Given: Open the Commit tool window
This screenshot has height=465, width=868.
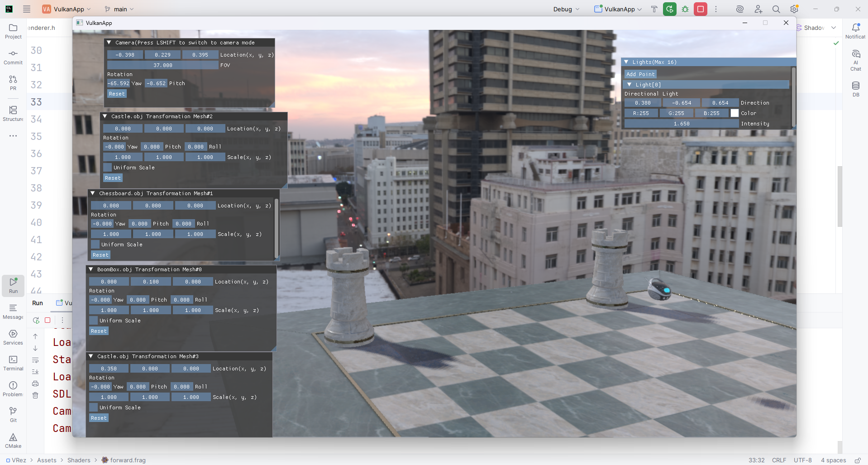Looking at the screenshot, I should [x=13, y=57].
